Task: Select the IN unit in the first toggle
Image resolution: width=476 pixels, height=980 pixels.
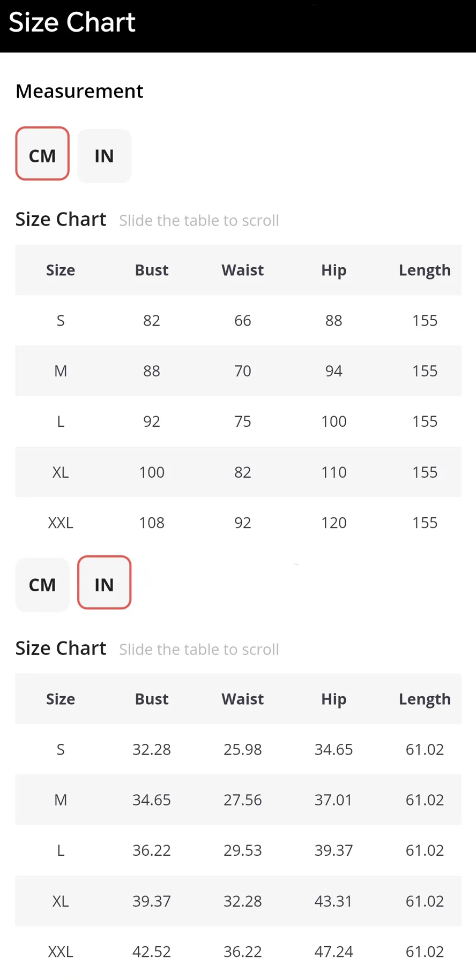Action: coord(104,156)
